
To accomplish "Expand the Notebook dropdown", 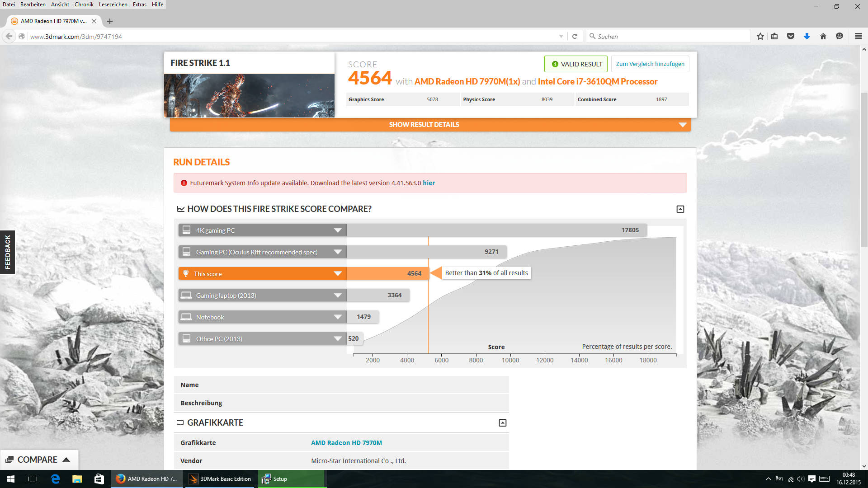I will point(337,317).
